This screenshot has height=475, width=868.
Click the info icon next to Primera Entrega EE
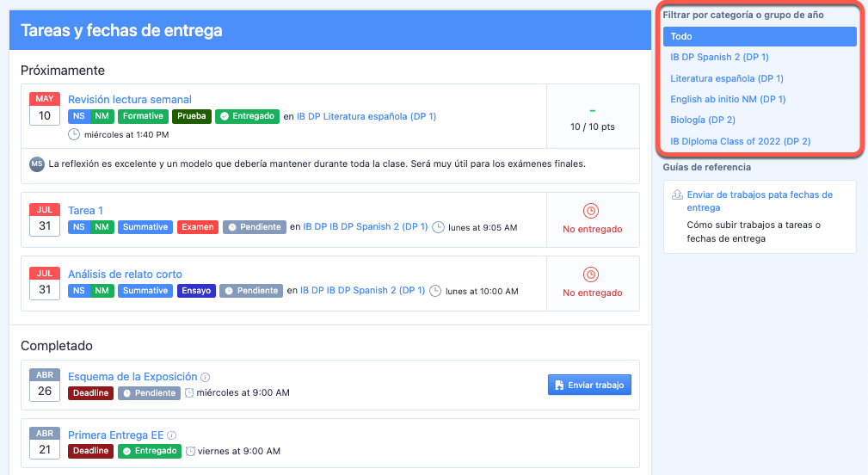pyautogui.click(x=172, y=435)
